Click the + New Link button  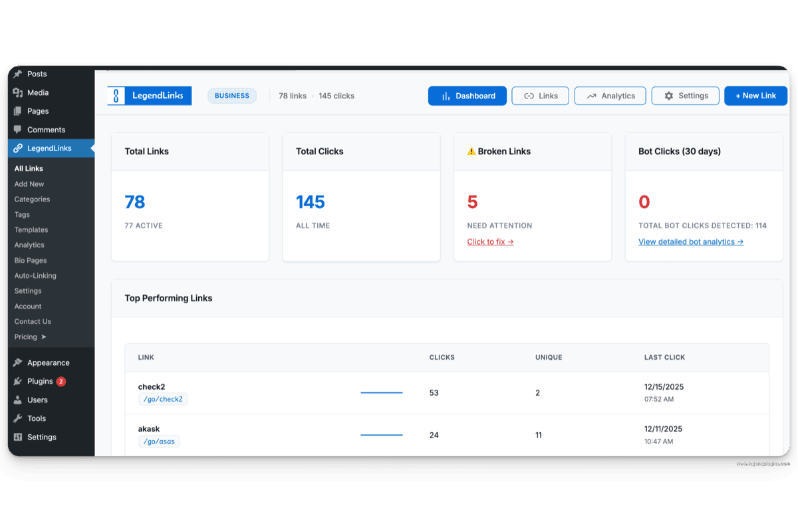click(755, 96)
